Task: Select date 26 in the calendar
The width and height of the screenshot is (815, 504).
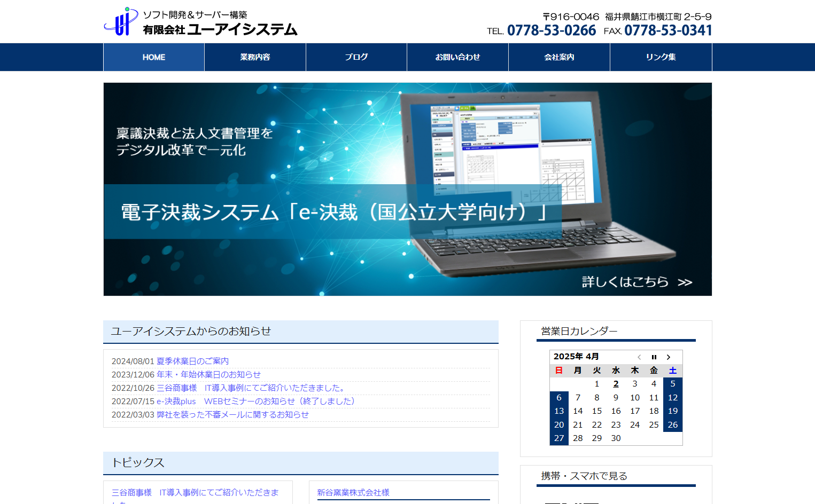Action: (672, 425)
